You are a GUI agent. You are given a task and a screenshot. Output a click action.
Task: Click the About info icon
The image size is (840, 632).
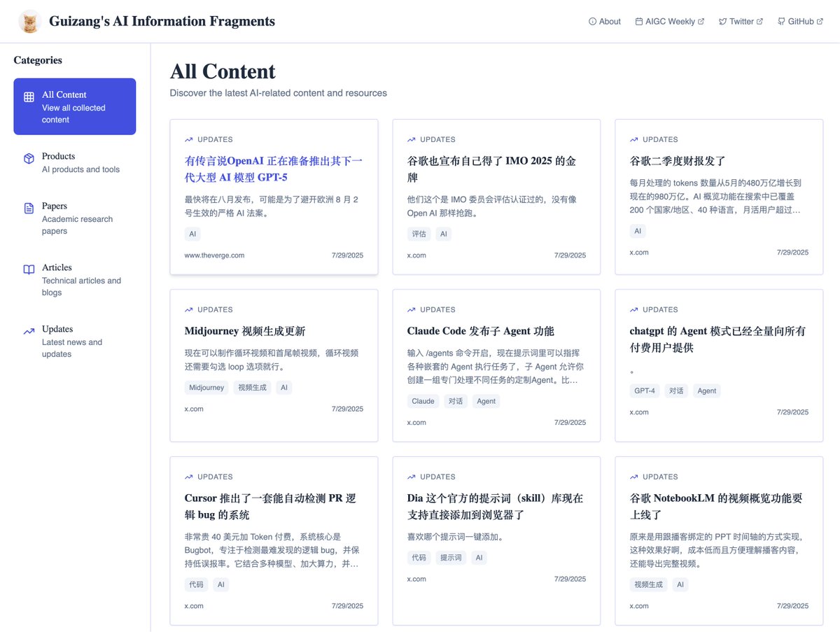592,22
